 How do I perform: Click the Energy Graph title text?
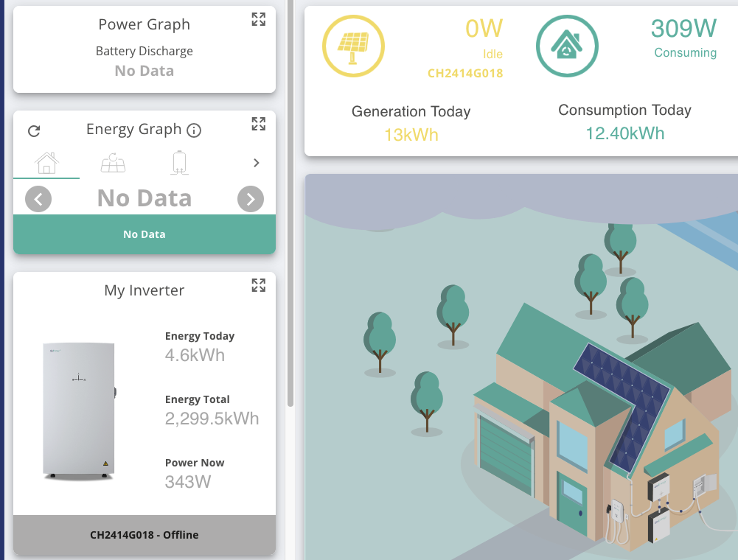pyautogui.click(x=134, y=130)
